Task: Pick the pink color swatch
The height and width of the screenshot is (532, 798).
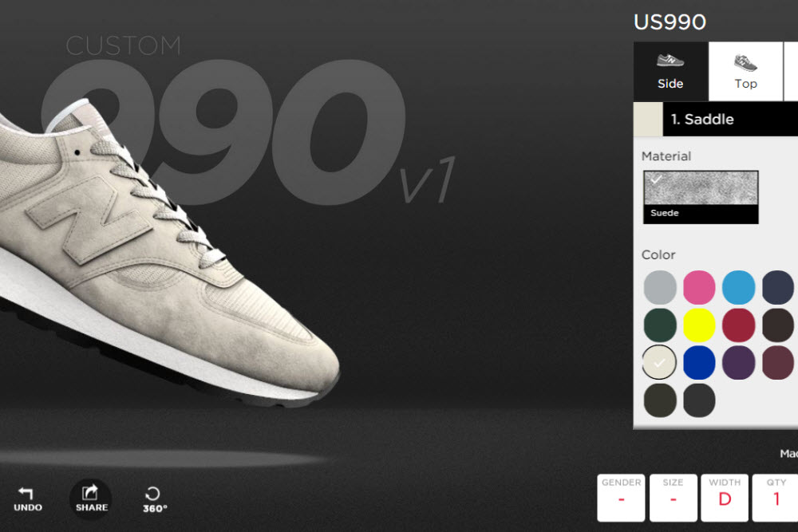Action: coord(699,287)
